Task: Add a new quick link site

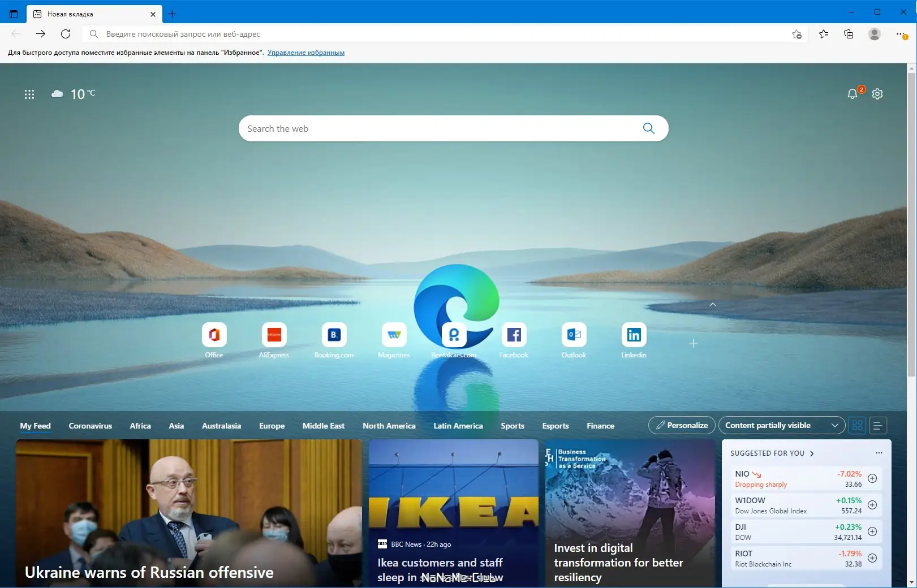Action: 694,343
